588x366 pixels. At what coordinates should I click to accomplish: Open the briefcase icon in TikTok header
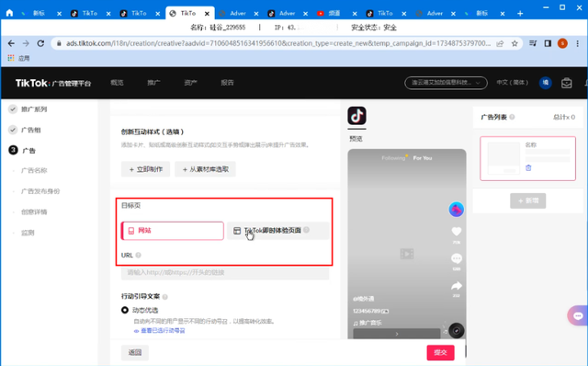point(566,83)
